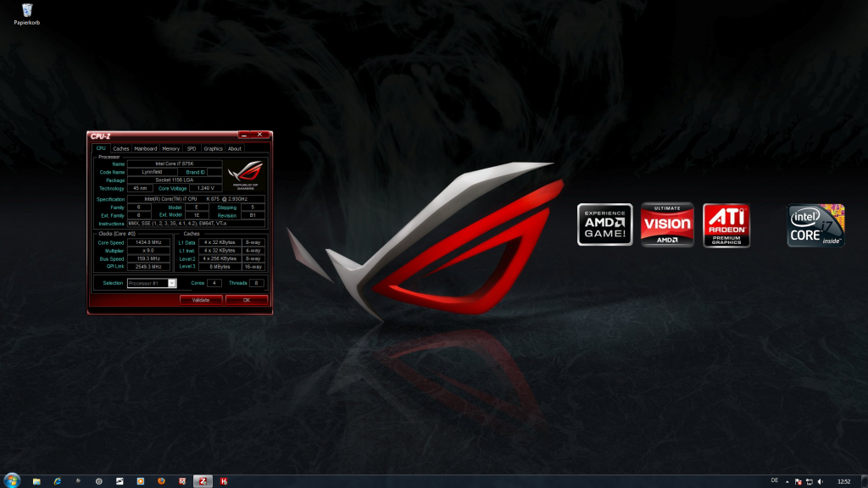Switch to the SPD tab

[191, 148]
